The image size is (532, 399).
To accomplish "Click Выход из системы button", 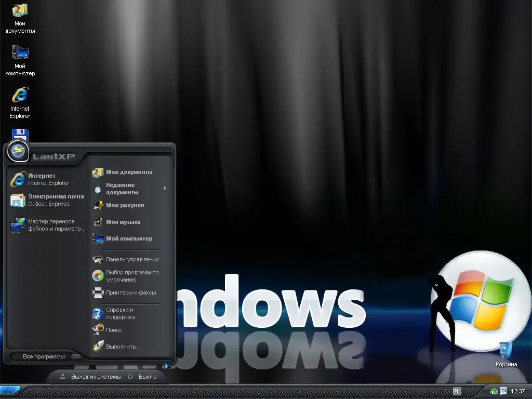I will click(91, 377).
